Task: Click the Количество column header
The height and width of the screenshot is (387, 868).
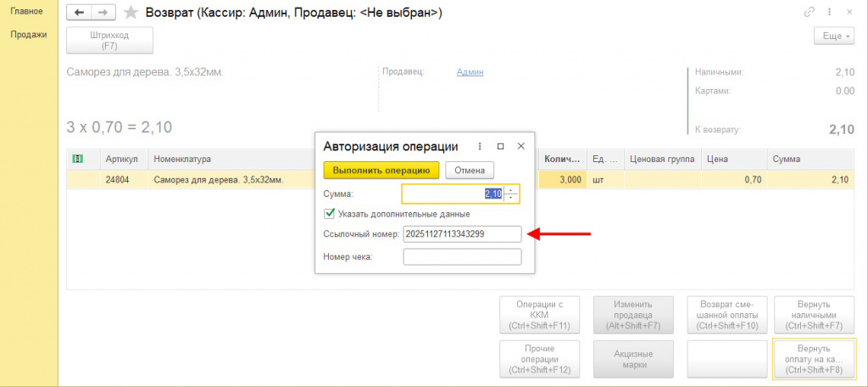Action: [x=563, y=159]
